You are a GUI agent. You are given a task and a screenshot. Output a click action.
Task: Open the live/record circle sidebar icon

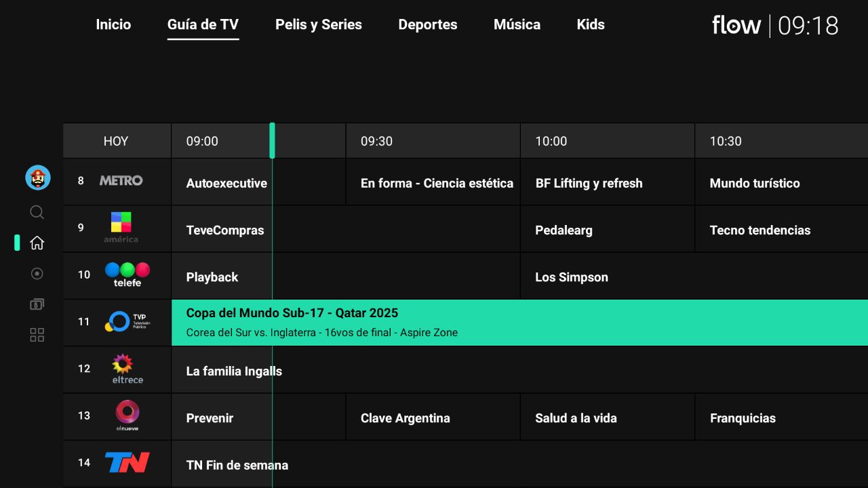pos(37,273)
